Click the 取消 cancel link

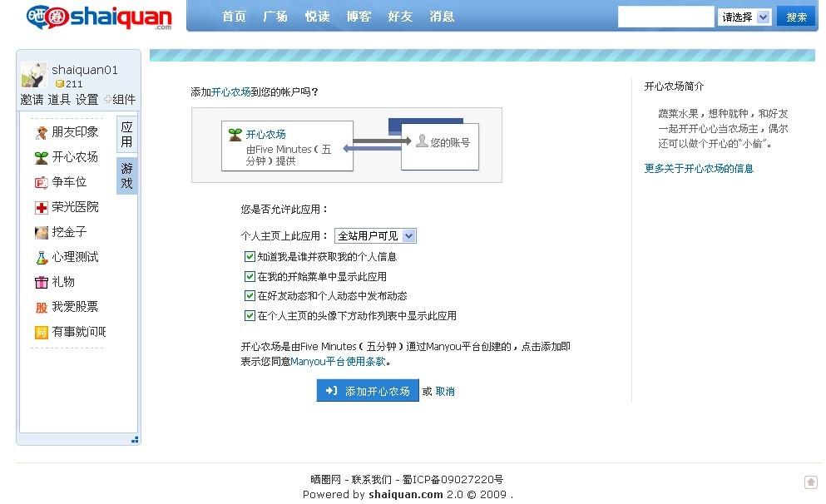point(445,391)
